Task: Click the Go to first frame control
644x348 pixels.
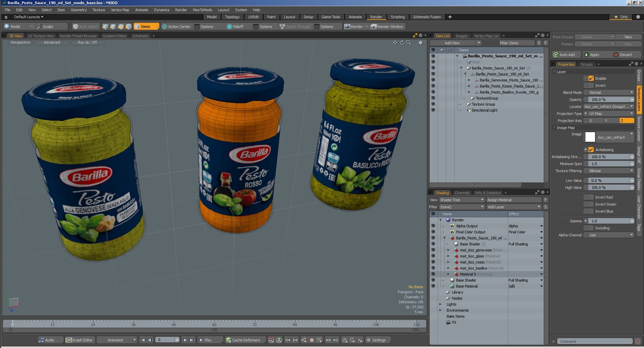Action: pos(142,340)
